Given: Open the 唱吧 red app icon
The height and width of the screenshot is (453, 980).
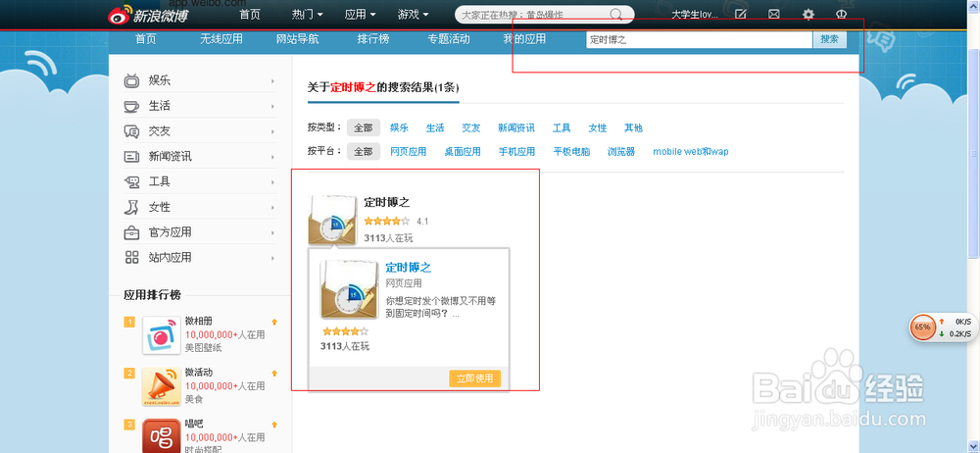Looking at the screenshot, I should (162, 436).
